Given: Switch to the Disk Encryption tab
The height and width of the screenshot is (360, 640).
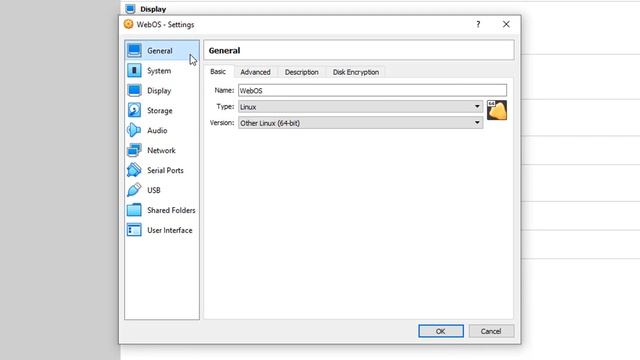Looking at the screenshot, I should tap(356, 72).
